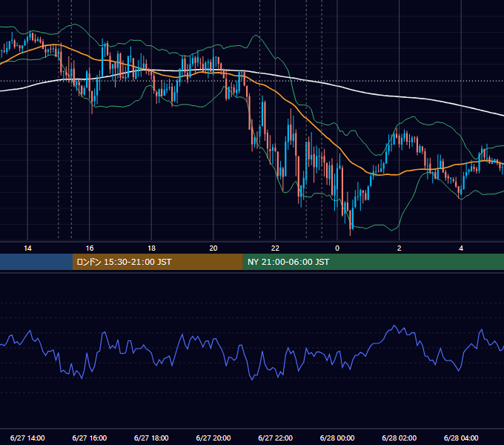Click hour label 18 on price chart axis
The height and width of the screenshot is (445, 504).
tap(151, 248)
